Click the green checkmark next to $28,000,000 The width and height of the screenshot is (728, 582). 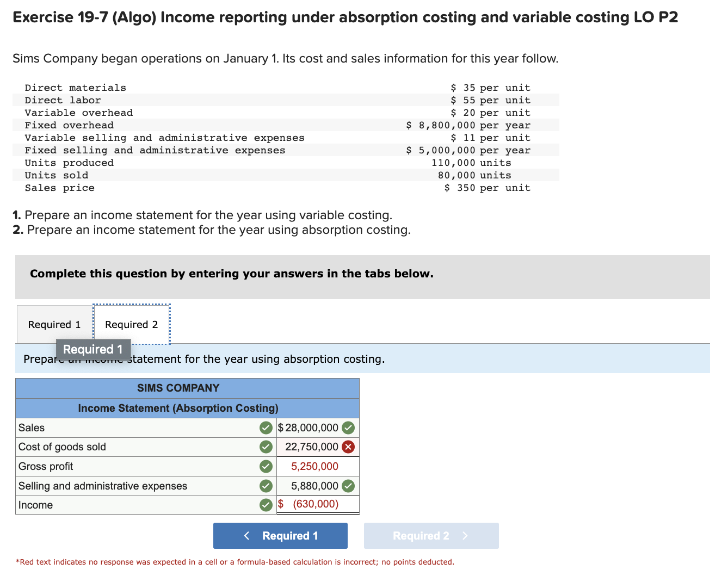click(349, 428)
